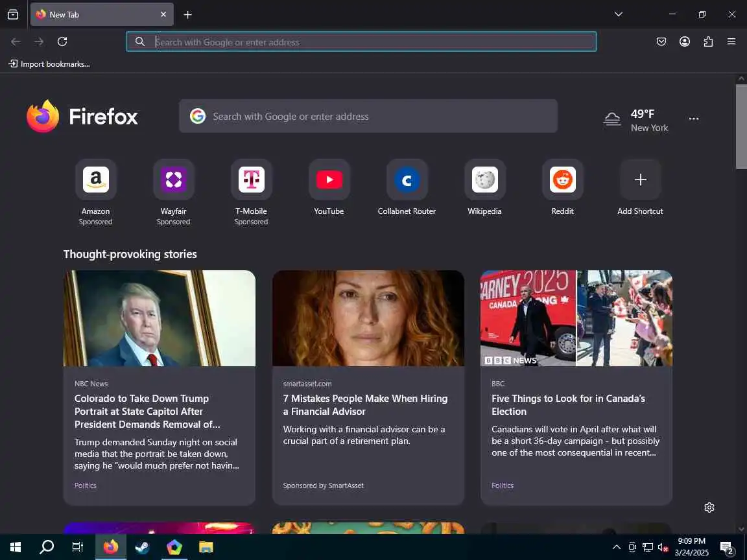Click the Politics tag under BBC story
747x560 pixels.
[503, 485]
